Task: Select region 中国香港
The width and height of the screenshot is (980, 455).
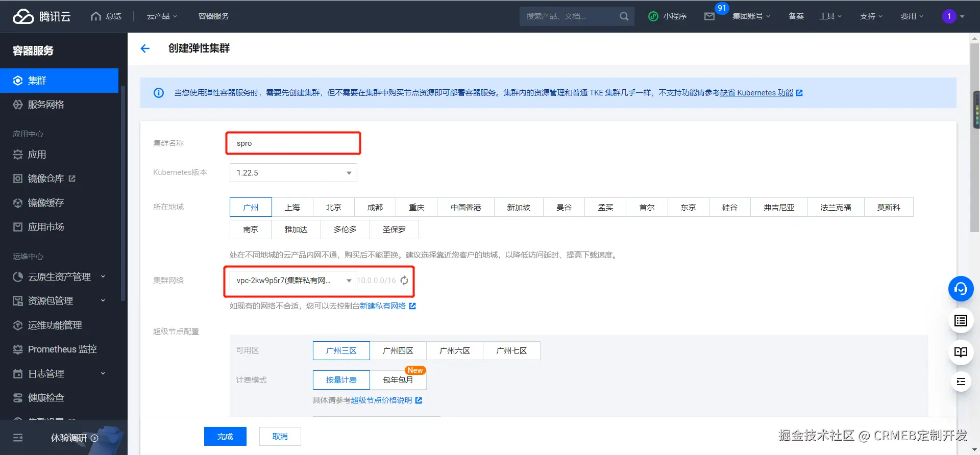Action: click(x=465, y=208)
